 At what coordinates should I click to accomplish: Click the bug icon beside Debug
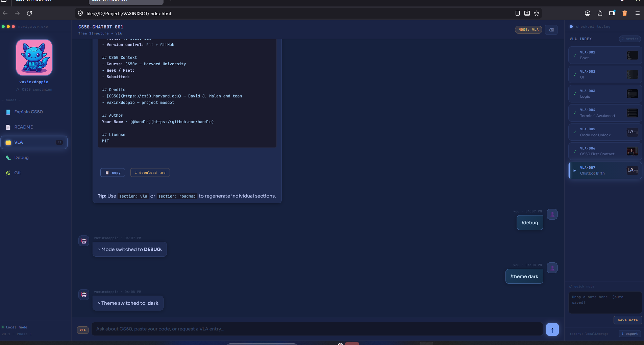(8, 158)
